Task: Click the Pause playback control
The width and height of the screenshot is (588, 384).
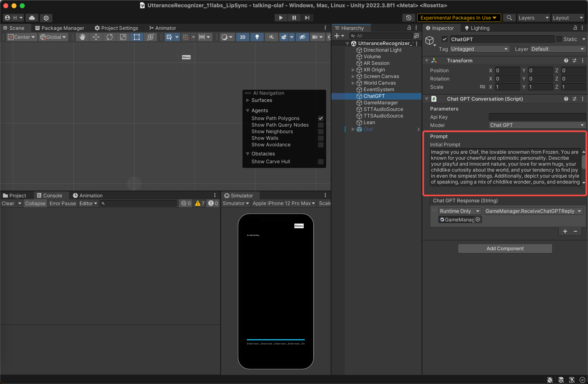Action: 294,17
